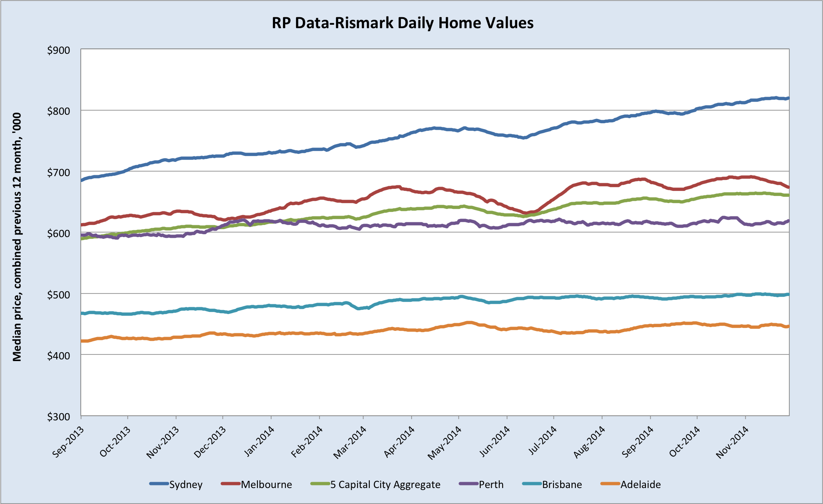Viewport: 823px width, 504px height.
Task: Click the $900 y-axis label
Action: (58, 50)
